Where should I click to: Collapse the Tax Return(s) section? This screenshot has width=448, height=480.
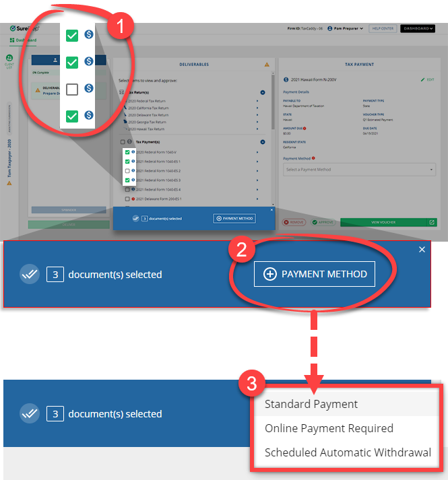click(263, 92)
